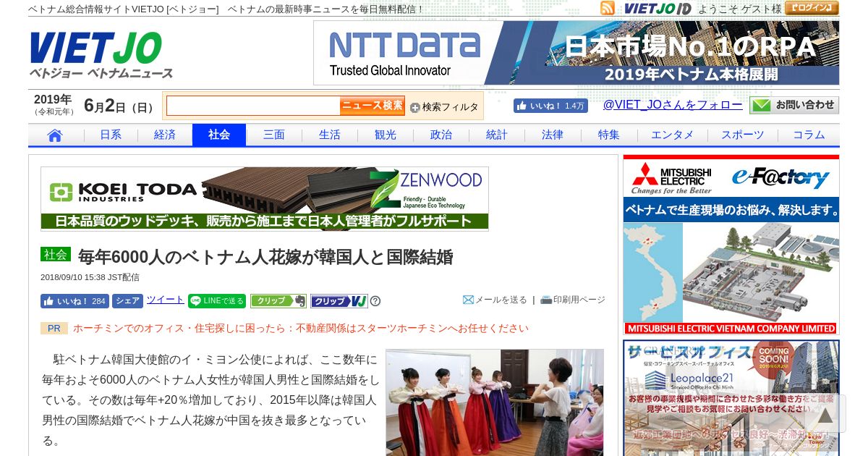
Task: Click メールを送る email link
Action: [x=495, y=300]
